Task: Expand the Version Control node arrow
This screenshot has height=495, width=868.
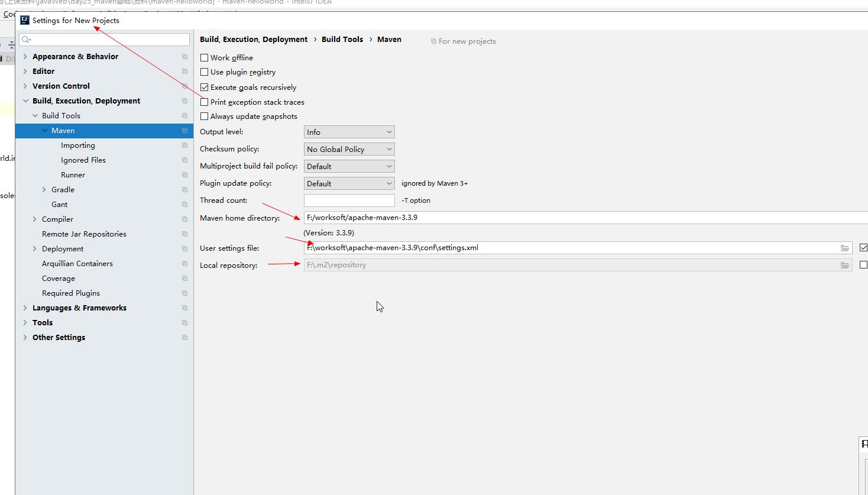Action: click(x=25, y=86)
